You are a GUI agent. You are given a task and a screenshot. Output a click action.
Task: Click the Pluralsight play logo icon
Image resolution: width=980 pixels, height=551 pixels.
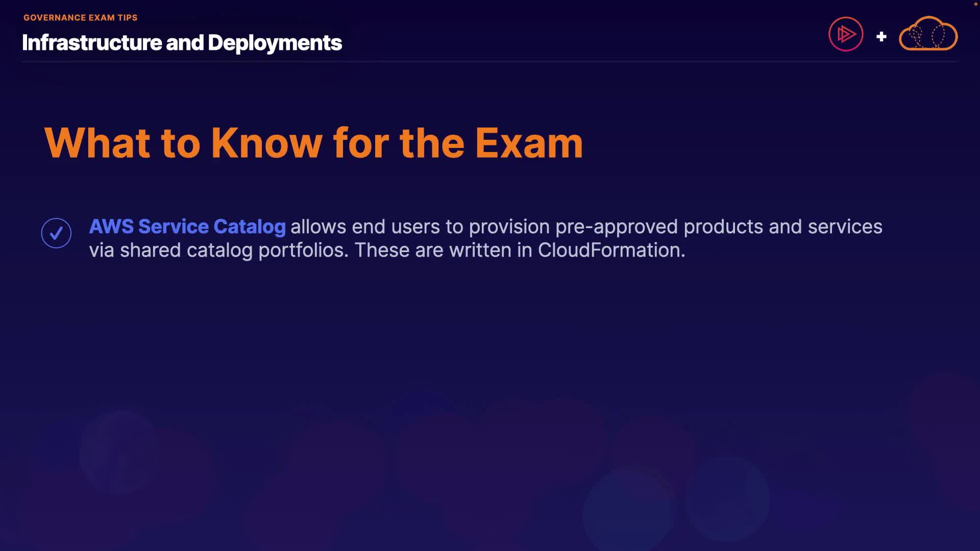pos(845,35)
